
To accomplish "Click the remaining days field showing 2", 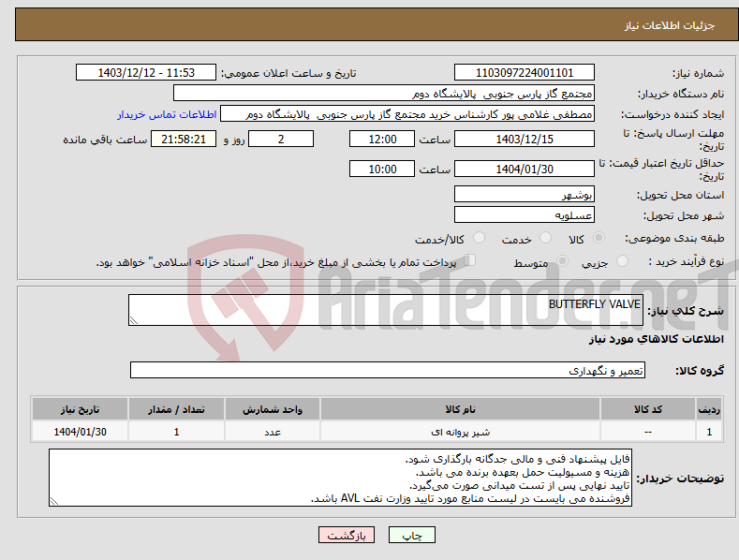I will tap(281, 139).
